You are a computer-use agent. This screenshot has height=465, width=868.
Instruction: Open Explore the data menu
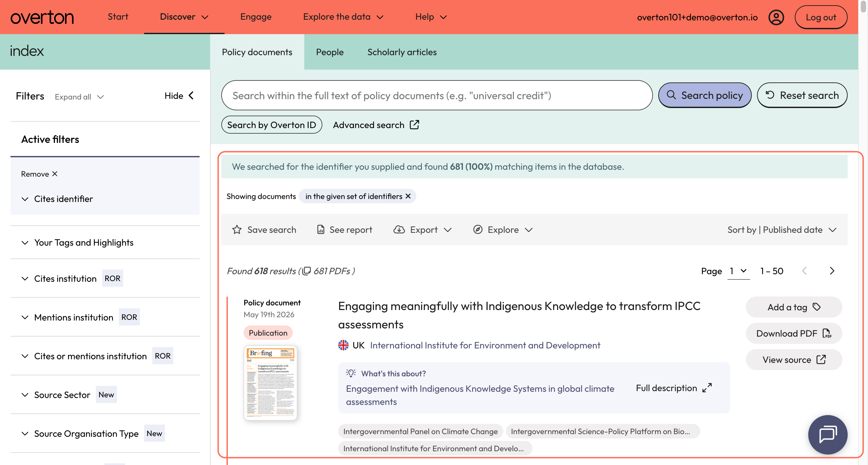(x=343, y=17)
